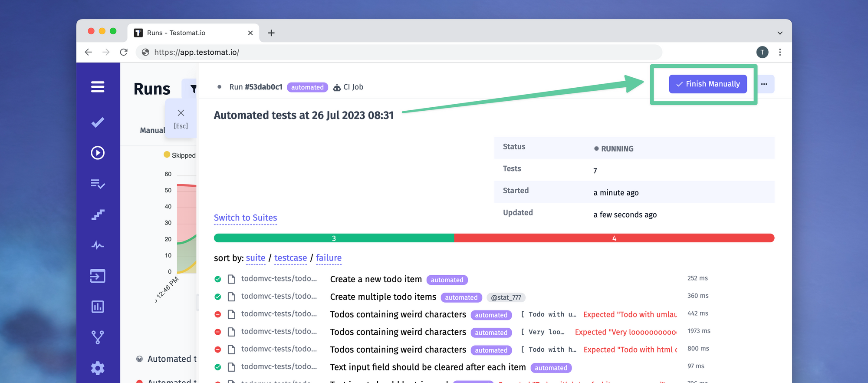Click the site info globe icon in address bar
The width and height of the screenshot is (868, 383).
point(146,52)
